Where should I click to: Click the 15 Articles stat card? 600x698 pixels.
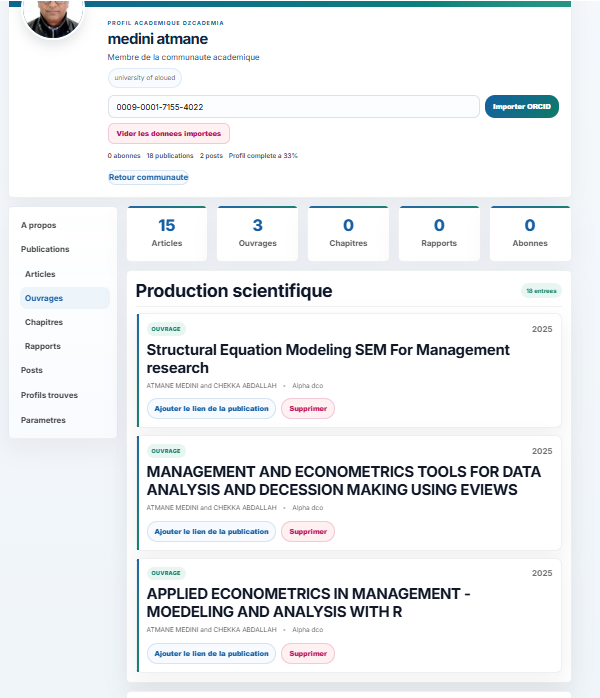pyautogui.click(x=166, y=233)
